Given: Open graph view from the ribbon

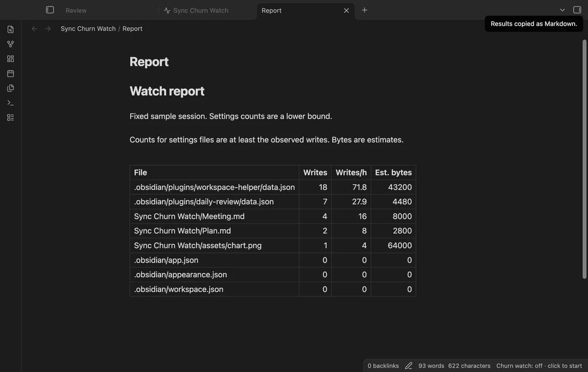Looking at the screenshot, I should click(10, 44).
